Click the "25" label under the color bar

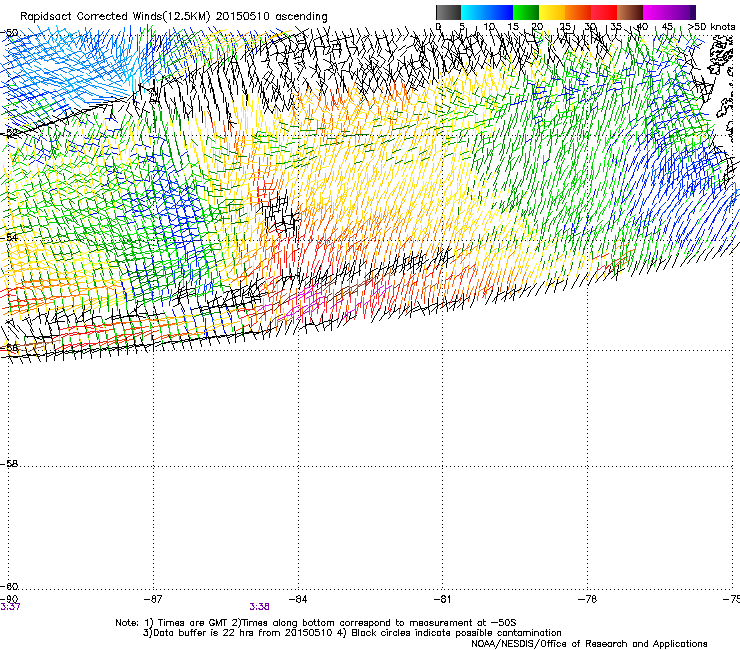click(x=565, y=27)
